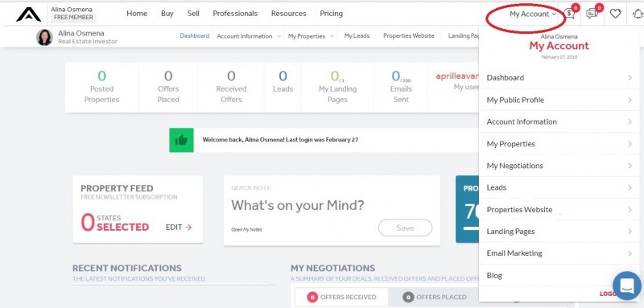The image size is (644, 308).
Task: Open the Pricing page from top navigation
Action: pos(331,14)
